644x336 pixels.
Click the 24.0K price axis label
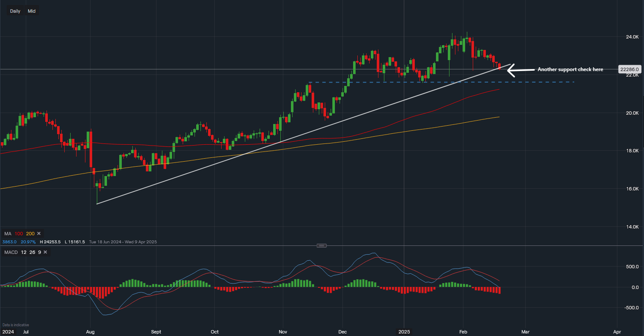tap(632, 37)
